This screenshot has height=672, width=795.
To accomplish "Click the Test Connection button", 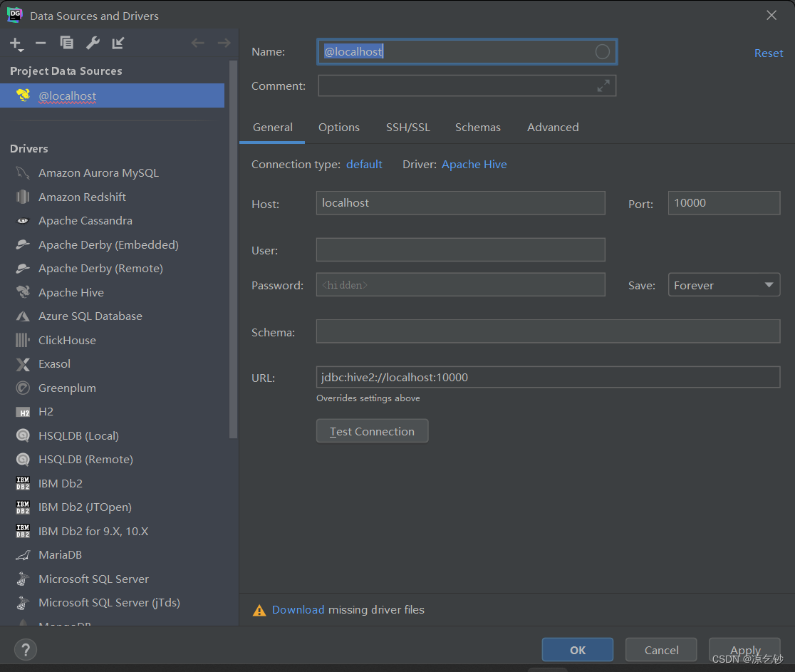I will click(372, 431).
